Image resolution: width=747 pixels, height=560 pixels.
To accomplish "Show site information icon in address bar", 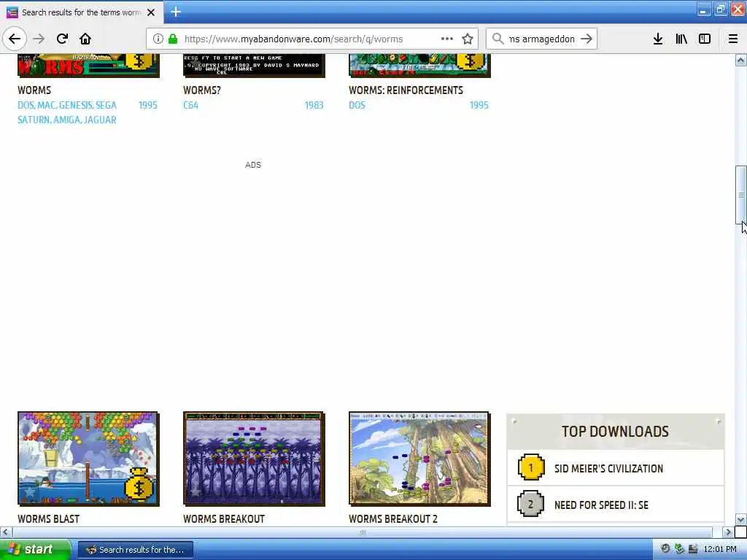I will [x=158, y=39].
